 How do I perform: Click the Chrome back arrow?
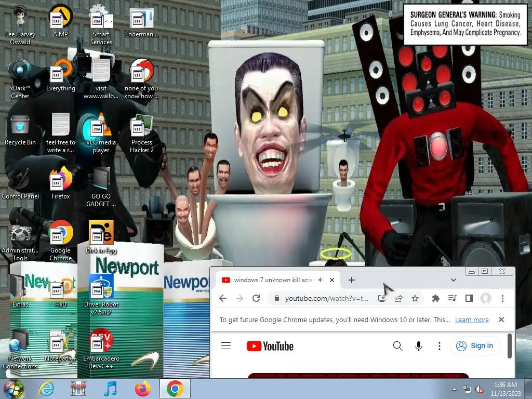[x=223, y=298]
